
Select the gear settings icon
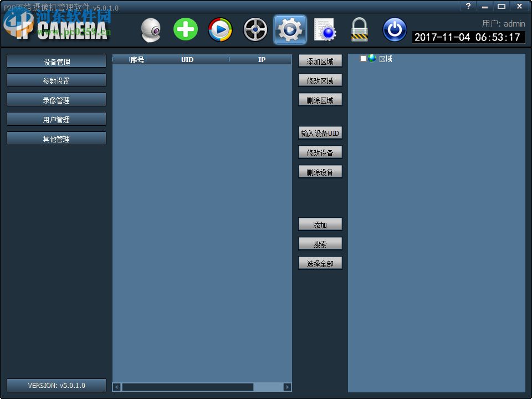click(290, 30)
